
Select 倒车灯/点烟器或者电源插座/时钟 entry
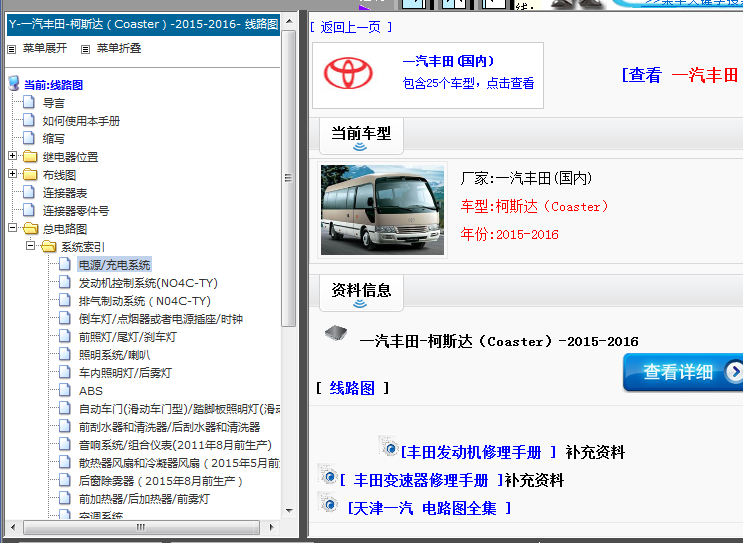tap(161, 319)
